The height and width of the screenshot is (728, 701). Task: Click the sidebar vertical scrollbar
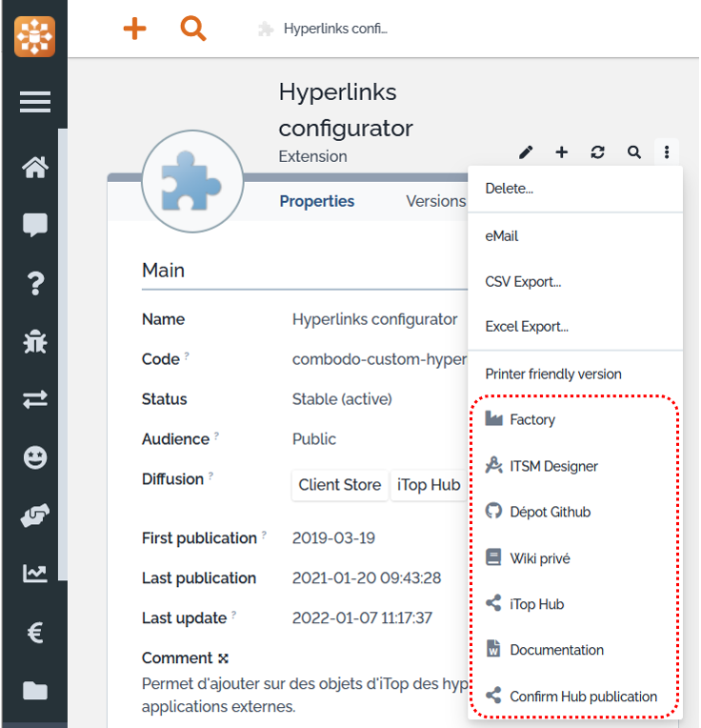click(63, 354)
